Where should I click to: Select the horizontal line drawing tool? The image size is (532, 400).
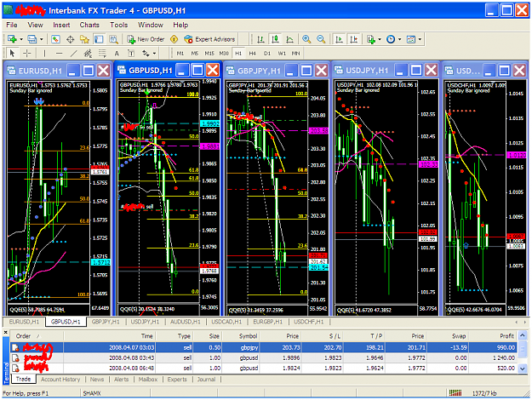click(x=59, y=54)
